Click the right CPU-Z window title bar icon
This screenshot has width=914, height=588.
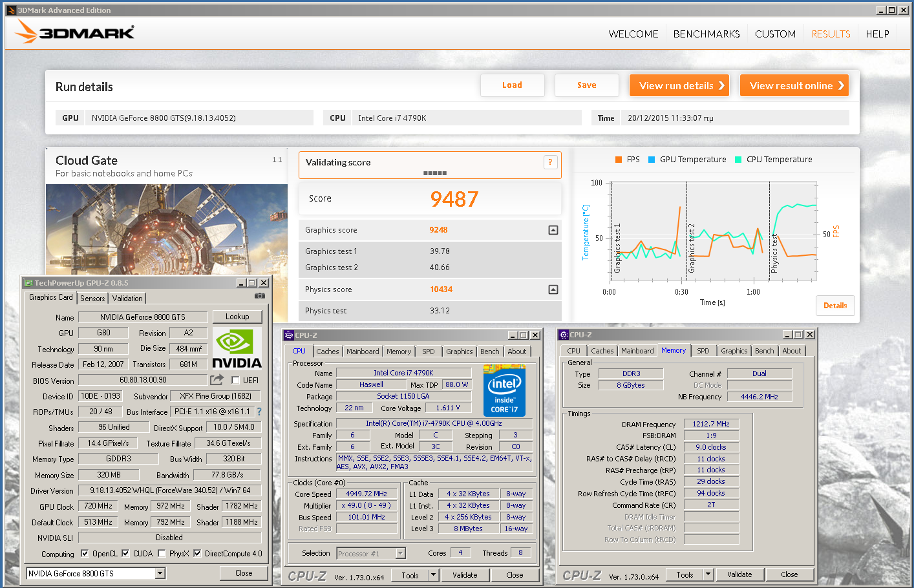[564, 335]
